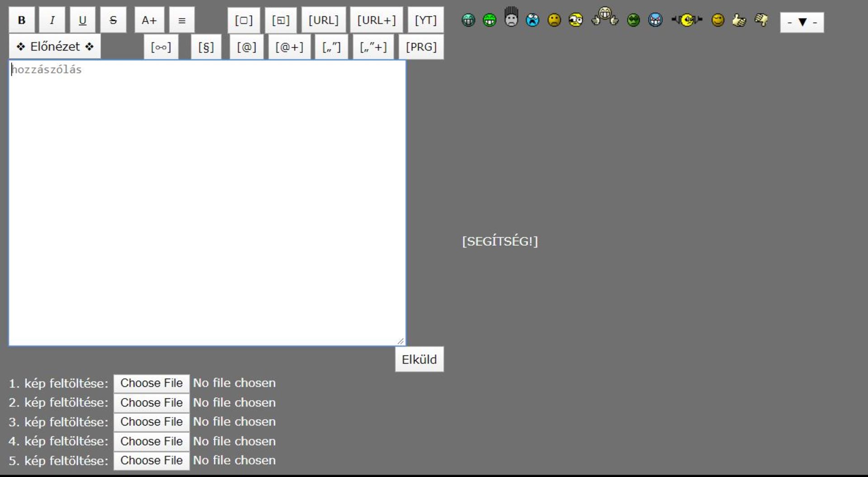Viewport: 868px width, 477px height.
Task: Submit the comment with Elküld
Action: [419, 360]
